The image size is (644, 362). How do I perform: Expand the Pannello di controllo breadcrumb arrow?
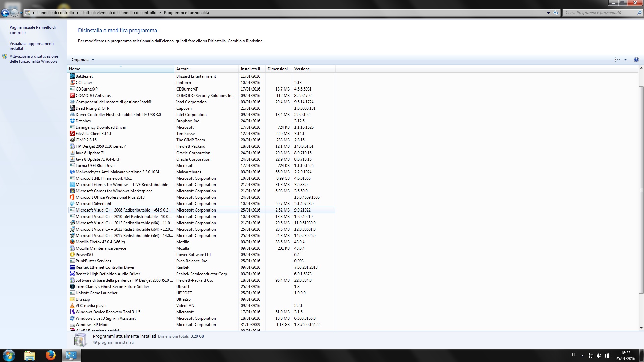pos(78,13)
